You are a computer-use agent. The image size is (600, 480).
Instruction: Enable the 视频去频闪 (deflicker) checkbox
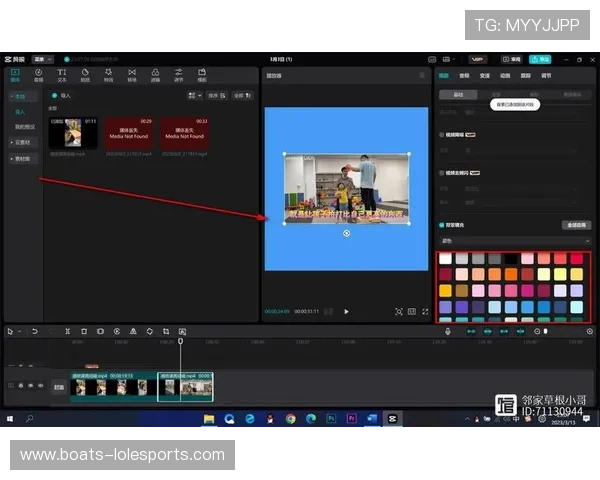click(443, 172)
